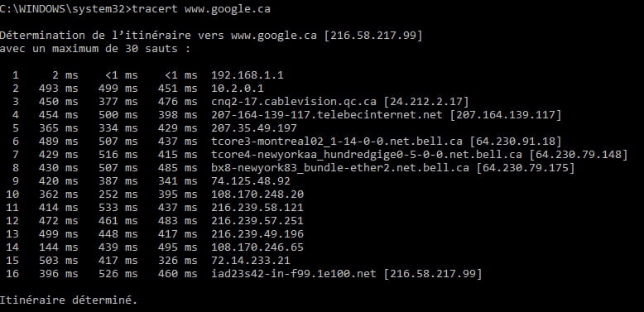Click tcore4-newyorkaa hundredgige hostname
Screen dimensions: 644x312
click(x=367, y=155)
